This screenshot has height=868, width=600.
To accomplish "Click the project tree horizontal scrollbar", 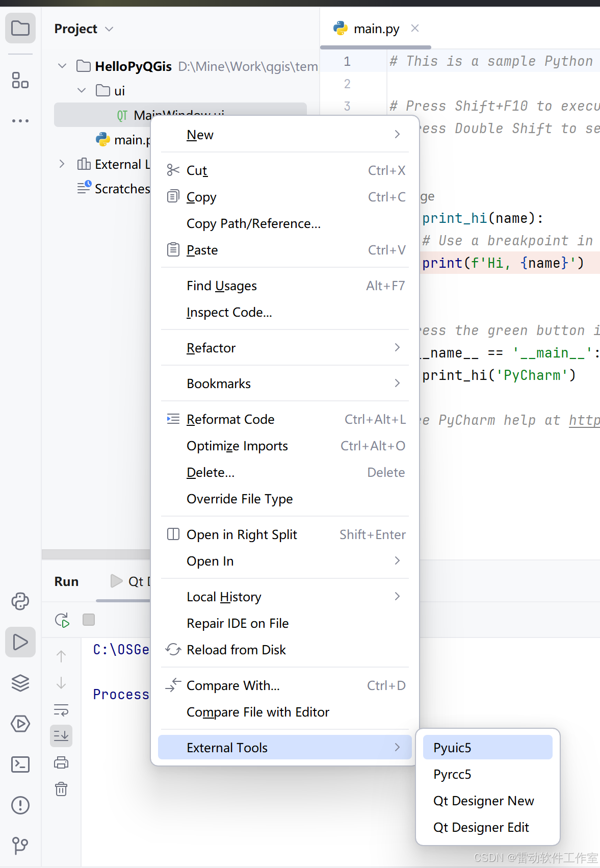I will tap(96, 554).
